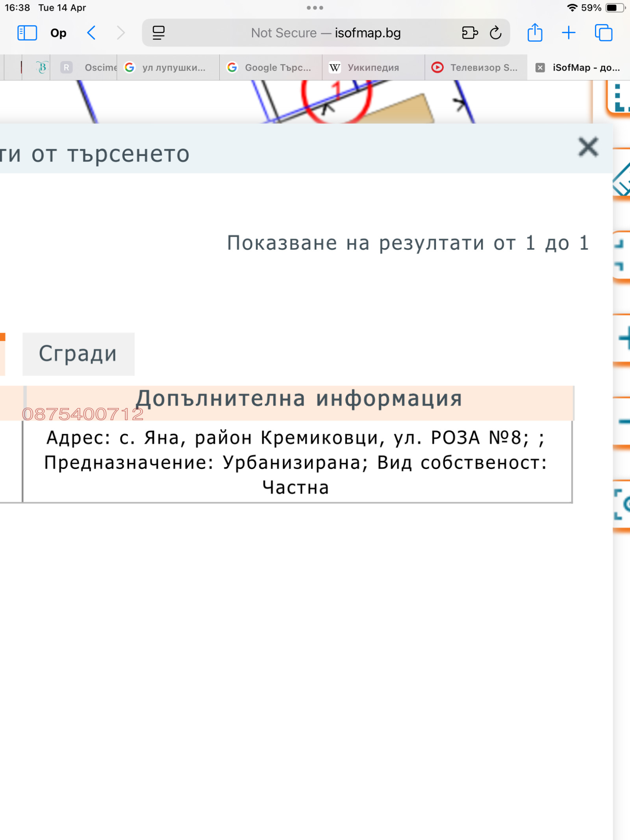Click the address bar showing isofmap.bg
Screen dimensions: 630x840
(x=327, y=33)
